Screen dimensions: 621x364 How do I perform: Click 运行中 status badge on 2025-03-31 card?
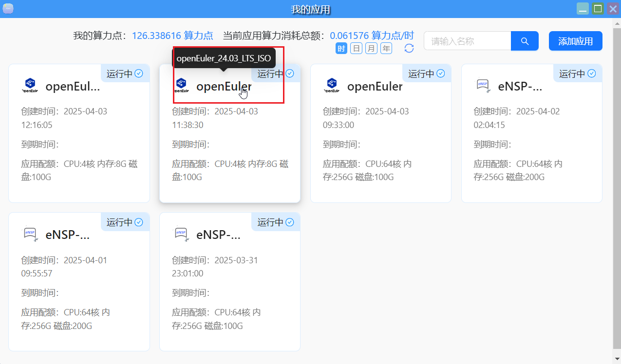pos(276,222)
